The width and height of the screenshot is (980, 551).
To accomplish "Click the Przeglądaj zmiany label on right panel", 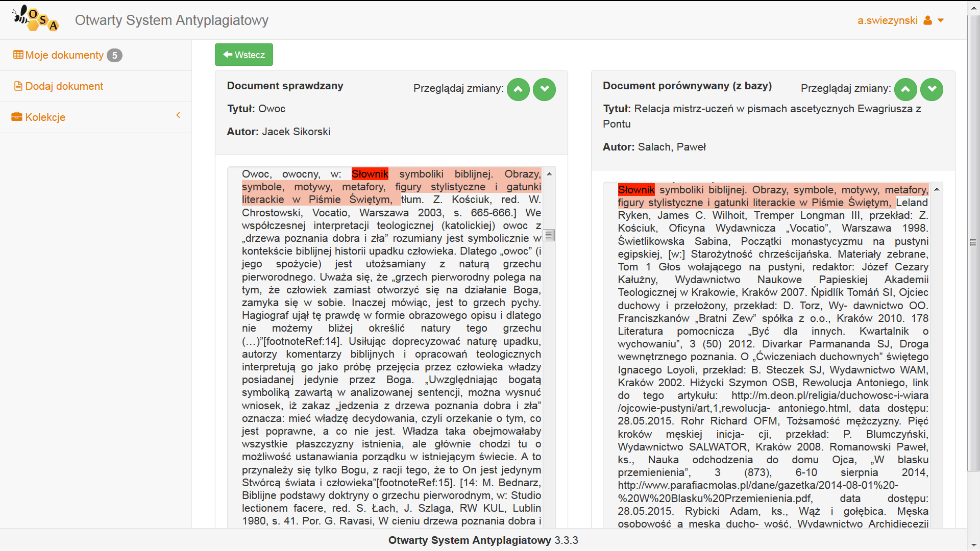I will pos(846,88).
